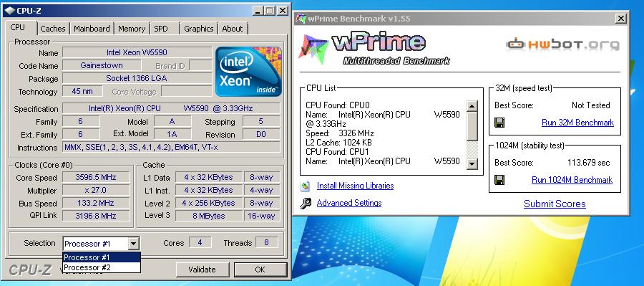
Task: Click the wPrime title bar icon
Action: click(x=301, y=19)
